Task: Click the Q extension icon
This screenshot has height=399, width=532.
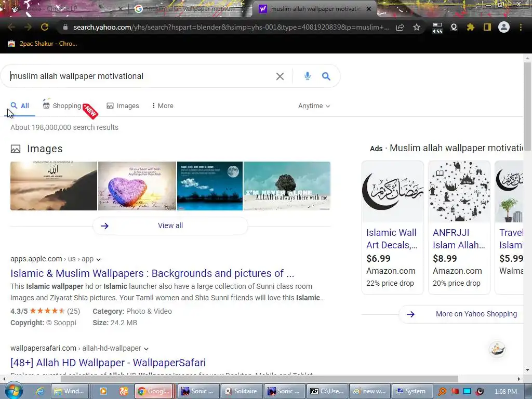Action: point(454,27)
